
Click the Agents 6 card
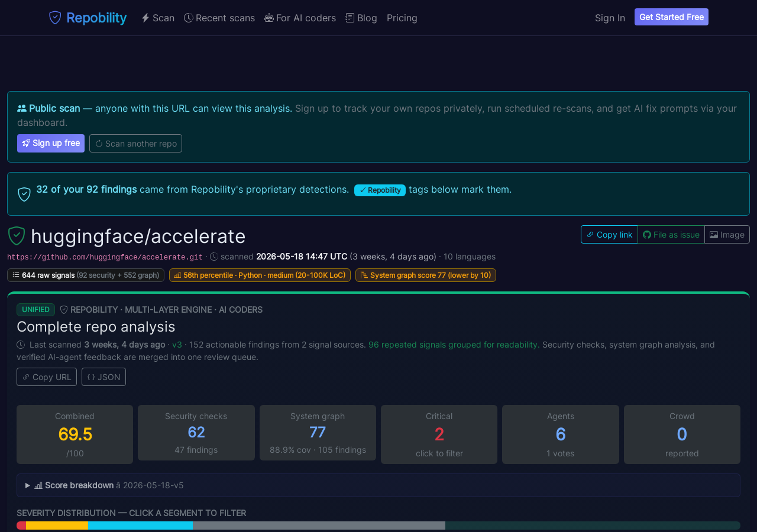coord(561,434)
